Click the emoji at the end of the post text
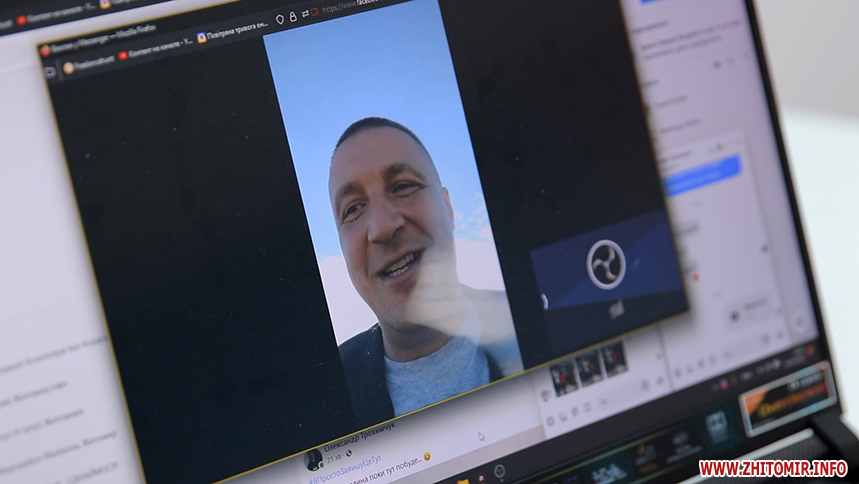Viewport: 859px width, 484px height. [x=427, y=456]
